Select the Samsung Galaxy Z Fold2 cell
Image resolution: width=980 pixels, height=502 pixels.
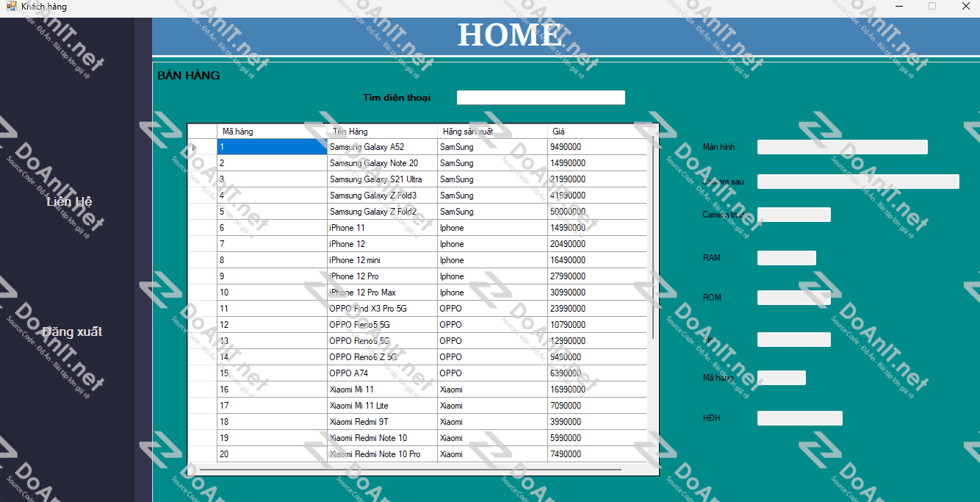[382, 212]
